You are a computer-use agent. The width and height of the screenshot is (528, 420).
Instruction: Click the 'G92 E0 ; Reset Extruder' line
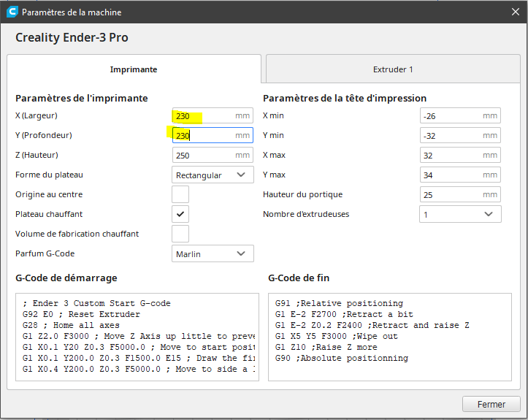[81, 314]
